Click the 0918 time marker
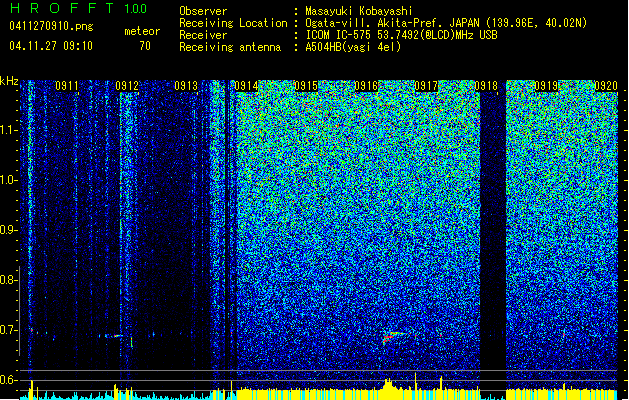The height and width of the screenshot is (400, 629). click(486, 86)
